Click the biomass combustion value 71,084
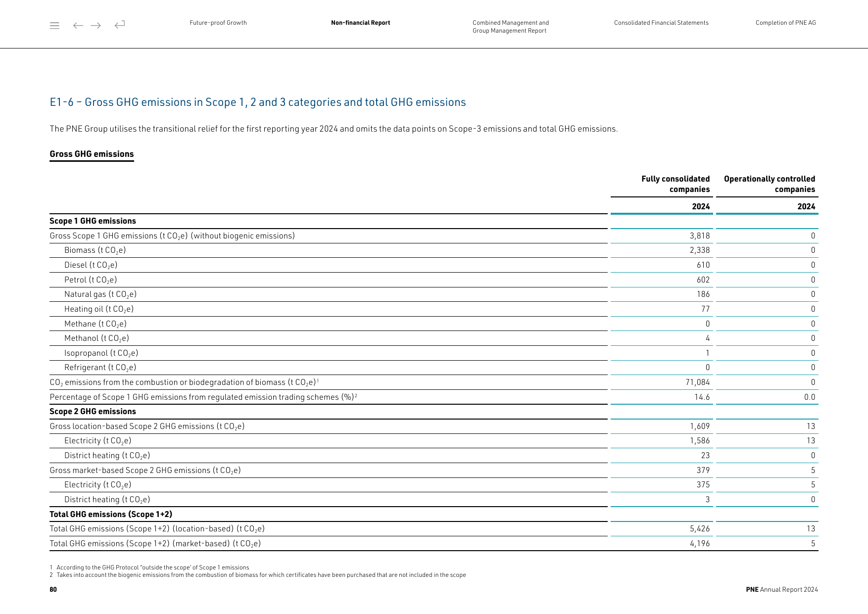Screen dimensions: 868x614 pos(698,382)
